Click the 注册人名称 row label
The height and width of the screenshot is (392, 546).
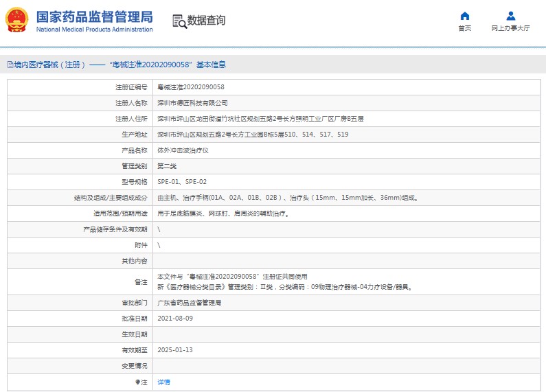click(x=131, y=103)
